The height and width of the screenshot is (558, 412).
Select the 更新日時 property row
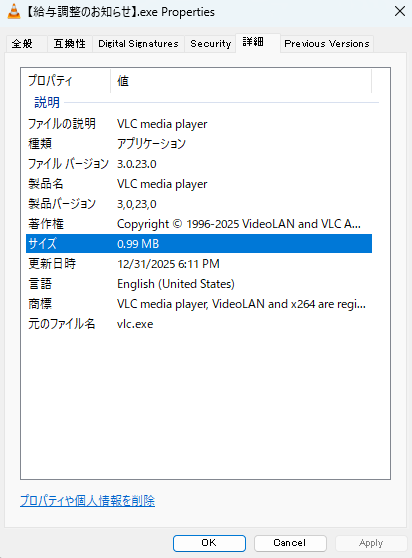(x=199, y=264)
